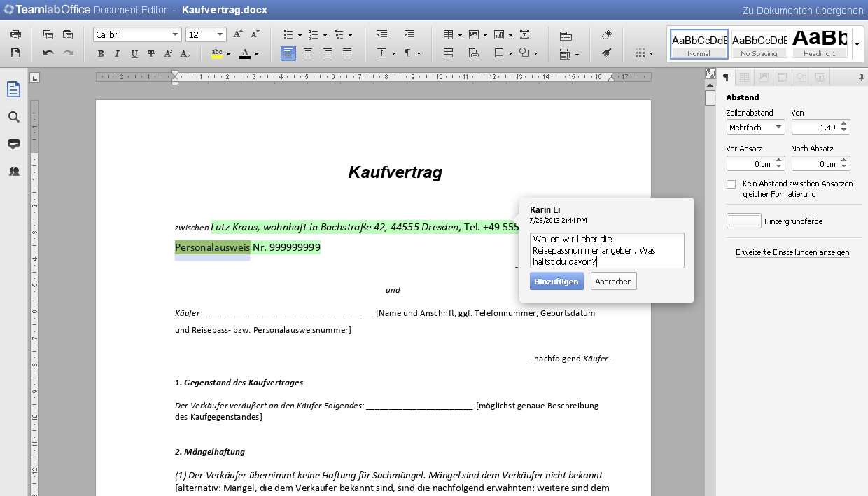The image size is (868, 496).
Task: Apply the black font color
Action: [x=245, y=53]
